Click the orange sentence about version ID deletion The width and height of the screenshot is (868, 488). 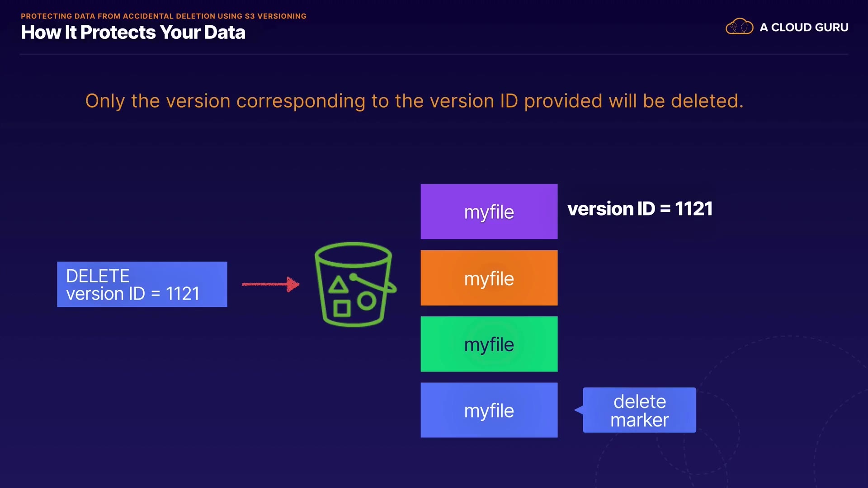pos(414,101)
